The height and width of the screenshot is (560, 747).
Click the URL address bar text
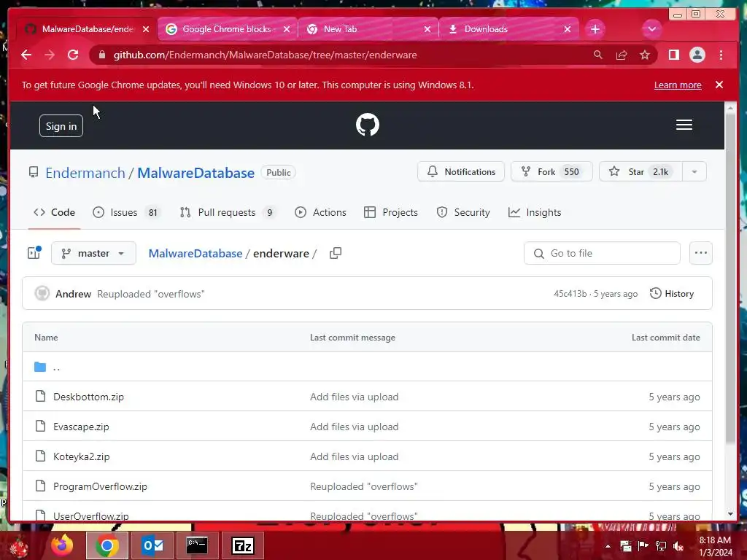265,55
